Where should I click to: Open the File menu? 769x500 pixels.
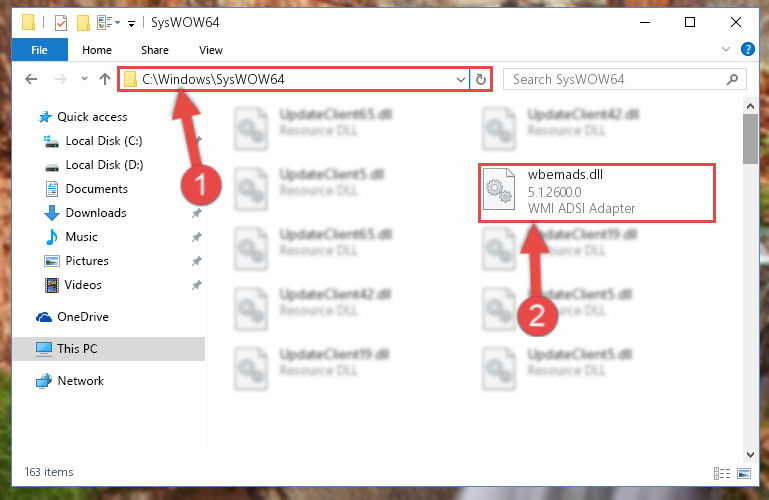40,50
